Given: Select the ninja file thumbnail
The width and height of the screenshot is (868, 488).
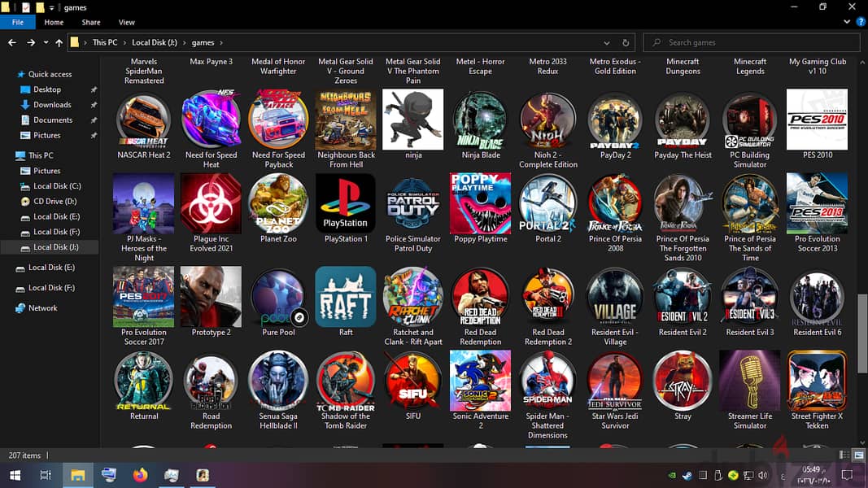Looking at the screenshot, I should (x=413, y=120).
